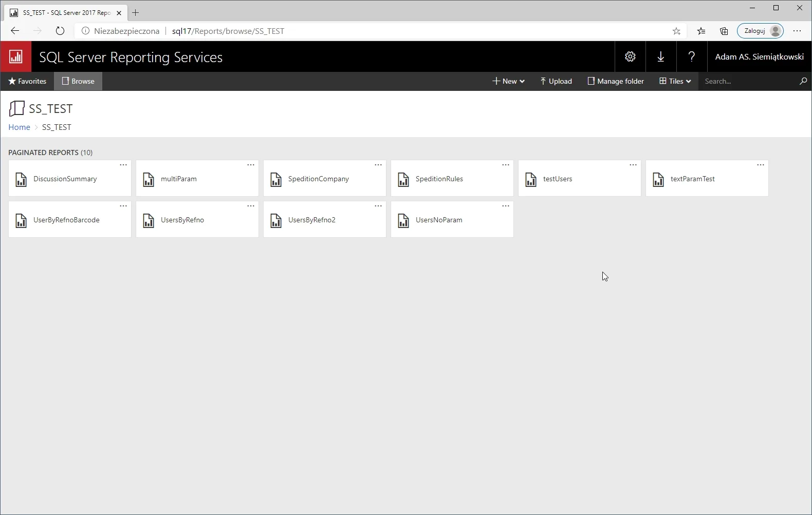Expand the New dropdown
The image size is (812, 515).
pos(508,81)
